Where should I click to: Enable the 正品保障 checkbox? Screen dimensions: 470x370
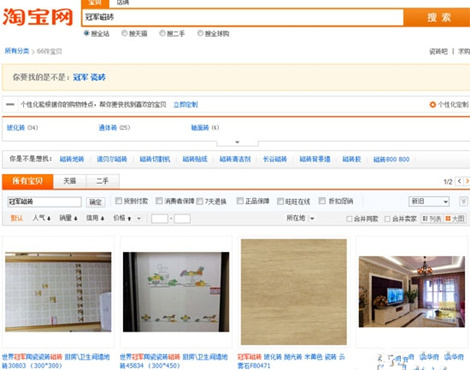240,201
